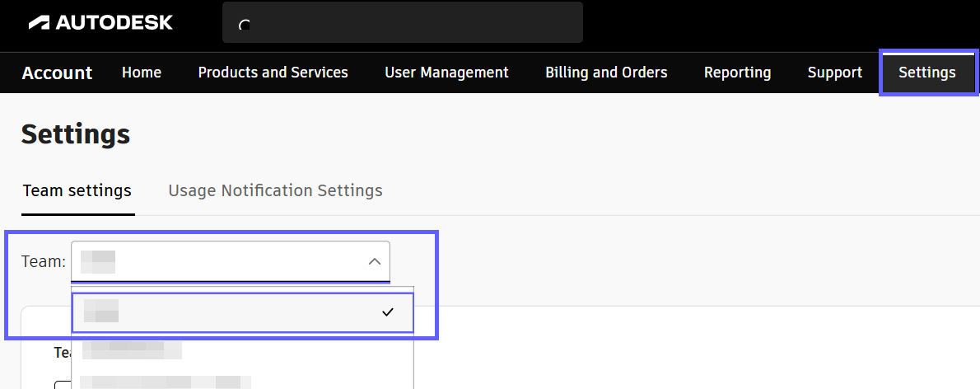Open the Support menu
Screen dimensions: 980x389
(x=835, y=73)
